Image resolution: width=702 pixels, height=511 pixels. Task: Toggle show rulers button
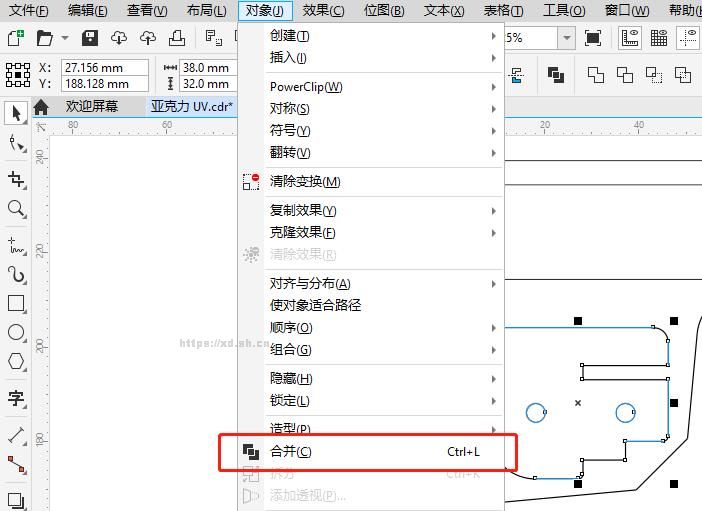(x=630, y=38)
